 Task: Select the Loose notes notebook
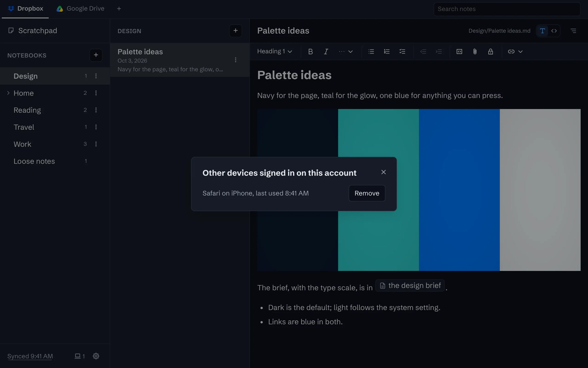[55, 161]
